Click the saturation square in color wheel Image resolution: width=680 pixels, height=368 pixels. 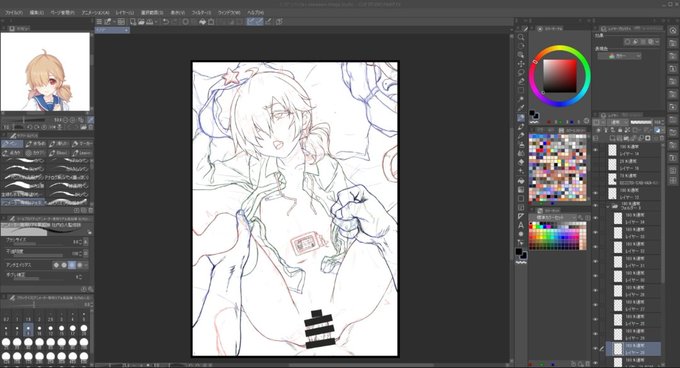coord(560,76)
